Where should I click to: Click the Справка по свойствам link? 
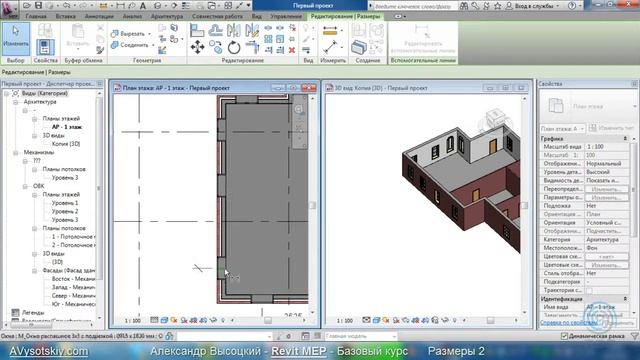pos(568,323)
